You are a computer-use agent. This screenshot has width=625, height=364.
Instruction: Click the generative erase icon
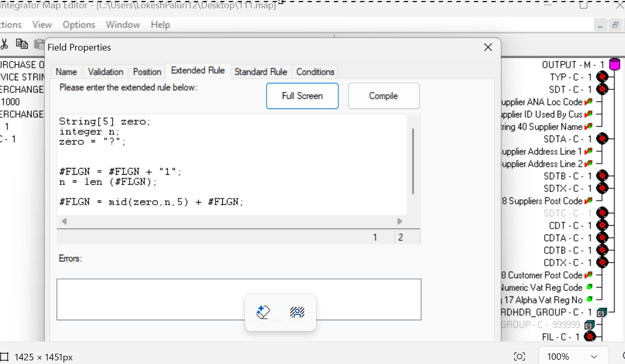pos(263,312)
